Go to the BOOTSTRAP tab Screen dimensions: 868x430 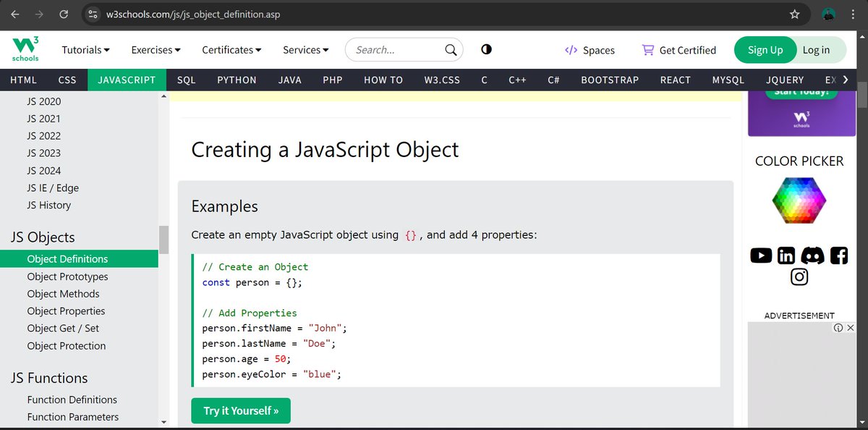(x=610, y=80)
